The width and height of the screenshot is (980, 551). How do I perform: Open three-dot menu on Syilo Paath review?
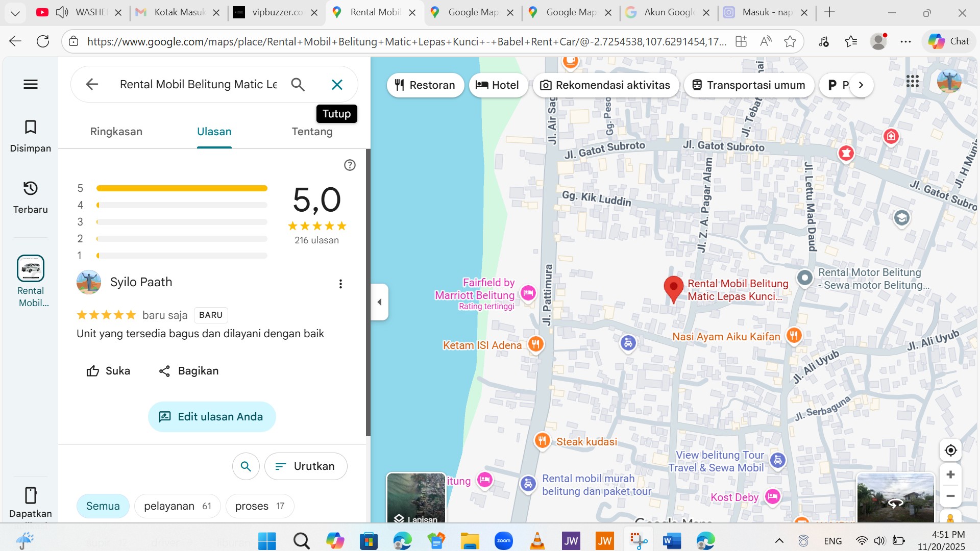pos(340,284)
